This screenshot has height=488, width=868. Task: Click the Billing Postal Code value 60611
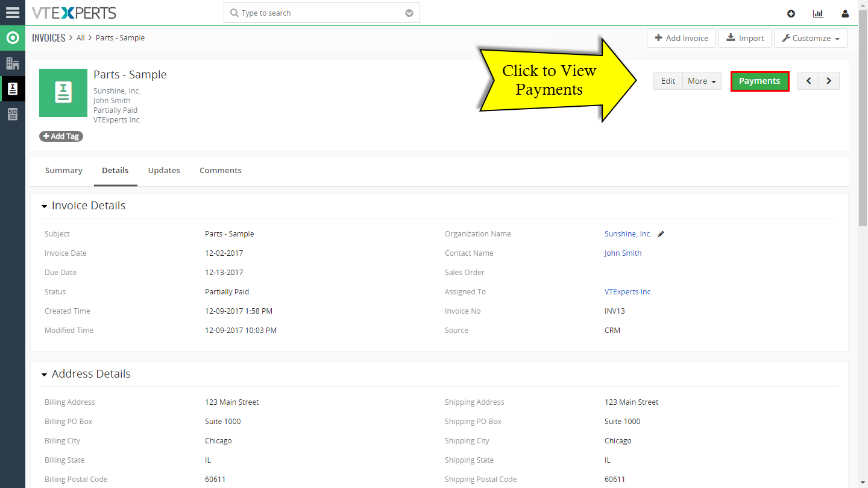pyautogui.click(x=215, y=480)
